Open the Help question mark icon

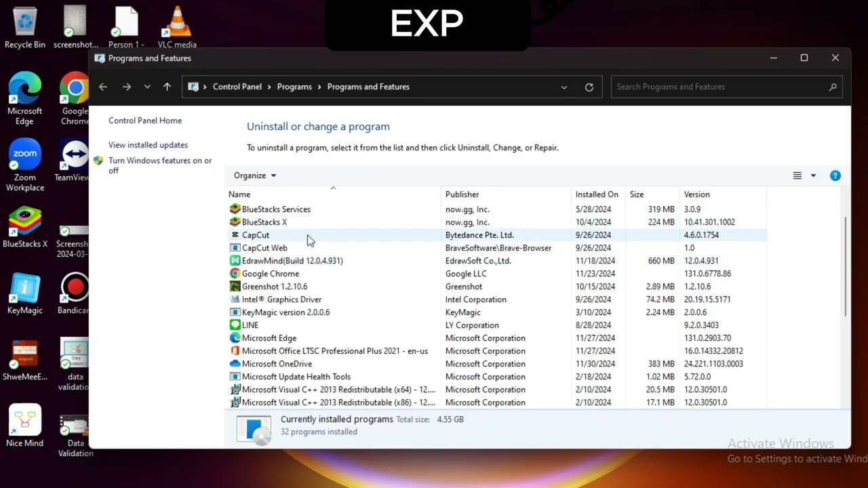tap(835, 176)
